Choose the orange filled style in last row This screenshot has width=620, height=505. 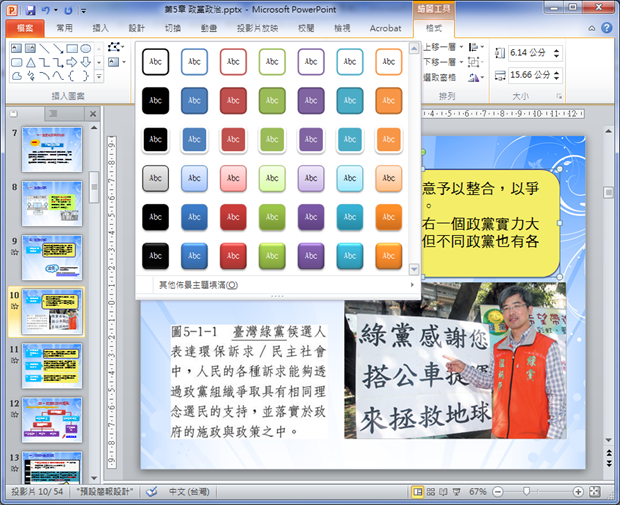coord(388,256)
